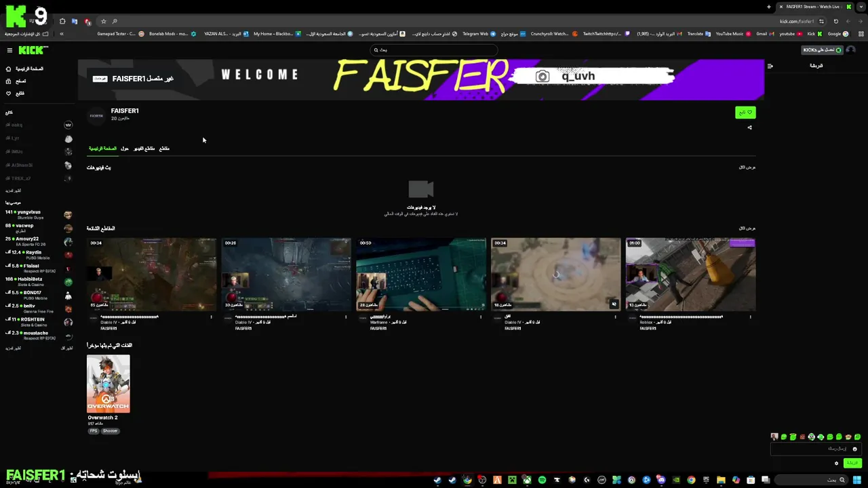Click the chat message input box

tap(816, 449)
